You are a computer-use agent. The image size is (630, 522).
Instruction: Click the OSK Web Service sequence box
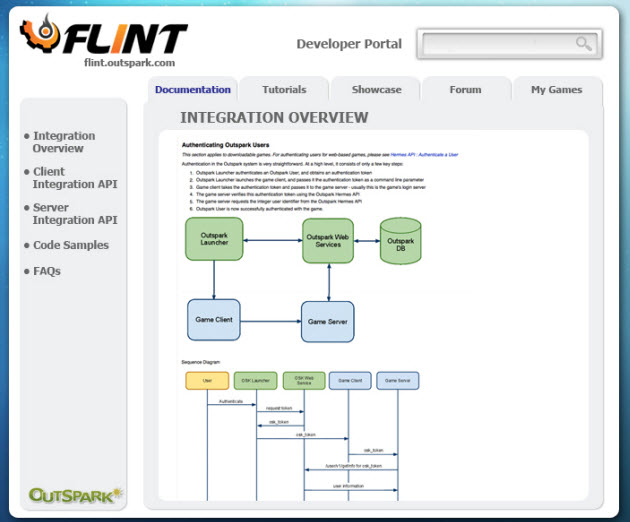(304, 381)
